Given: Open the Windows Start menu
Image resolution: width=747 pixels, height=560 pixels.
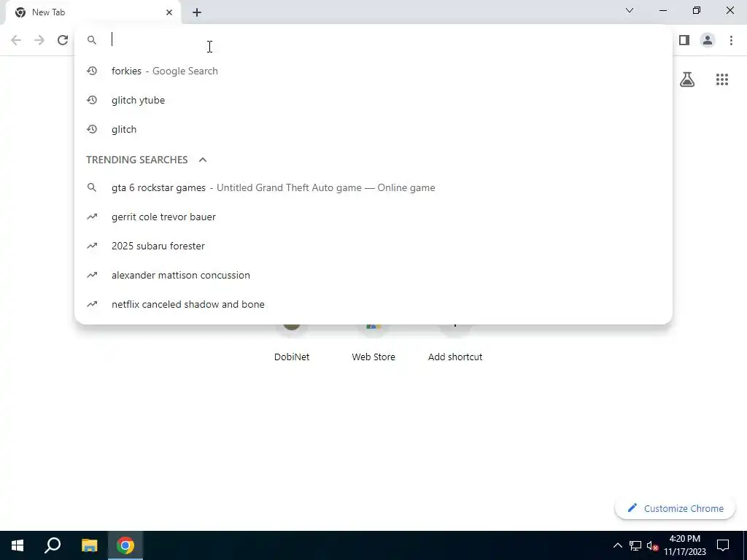Looking at the screenshot, I should (18, 545).
